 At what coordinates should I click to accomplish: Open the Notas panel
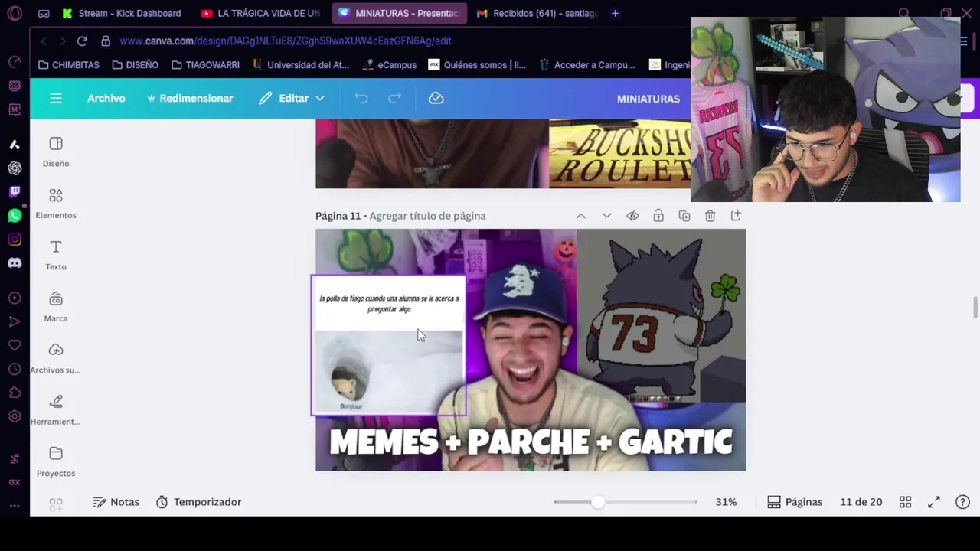116,502
